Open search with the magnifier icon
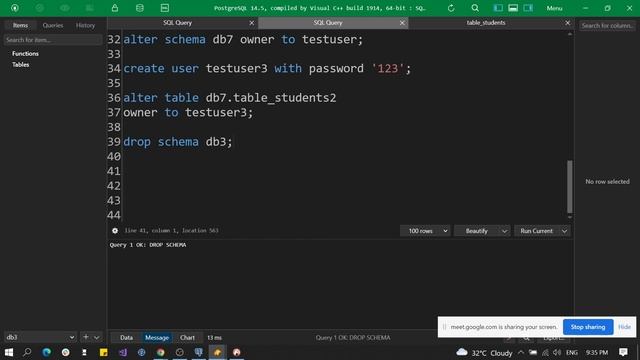Screen dimensions: 640x360 click(x=475, y=8)
